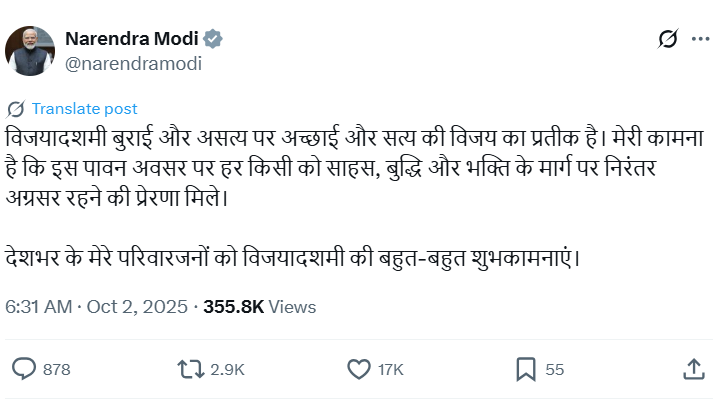Click the 878 replies count
The height and width of the screenshot is (403, 728).
[57, 370]
